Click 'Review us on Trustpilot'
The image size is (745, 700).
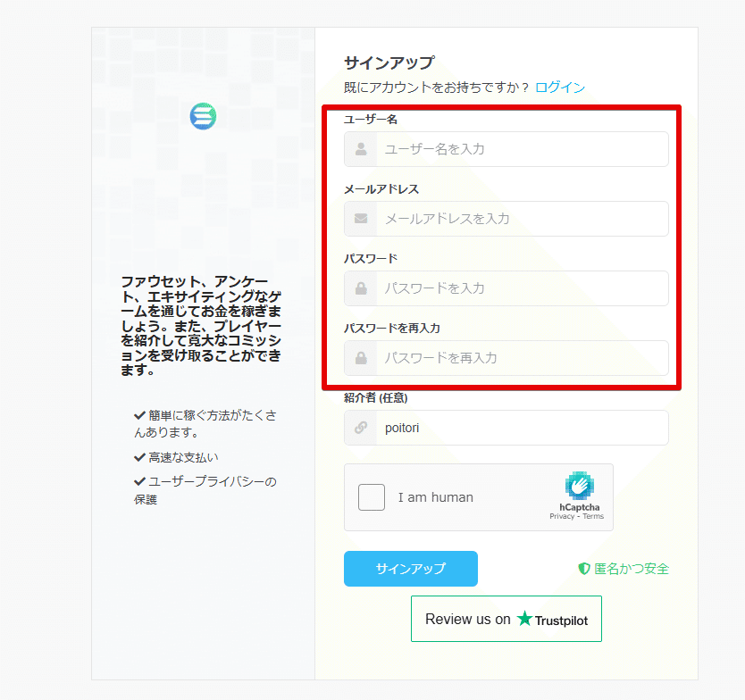coord(506,618)
